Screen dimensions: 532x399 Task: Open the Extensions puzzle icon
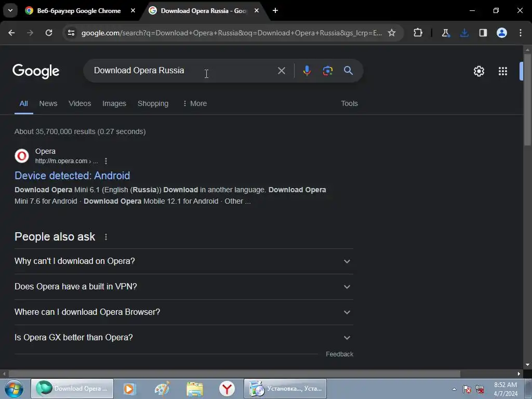tap(418, 33)
